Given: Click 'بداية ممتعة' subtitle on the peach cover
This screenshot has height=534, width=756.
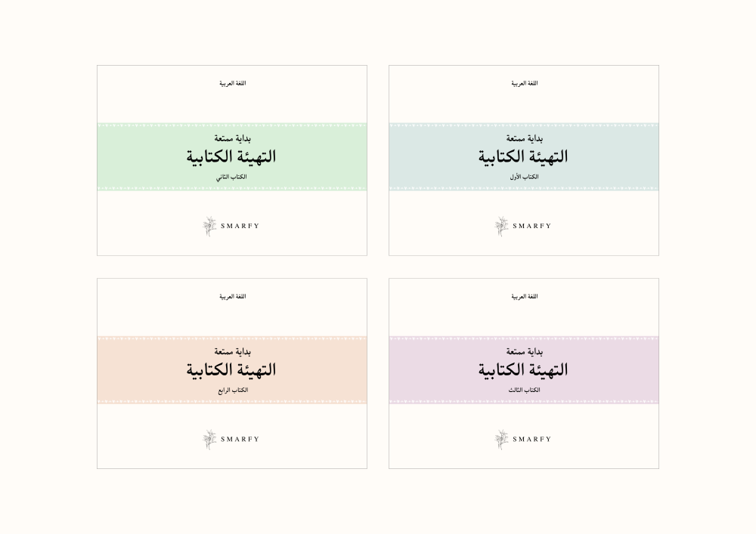Looking at the screenshot, I should point(232,351).
